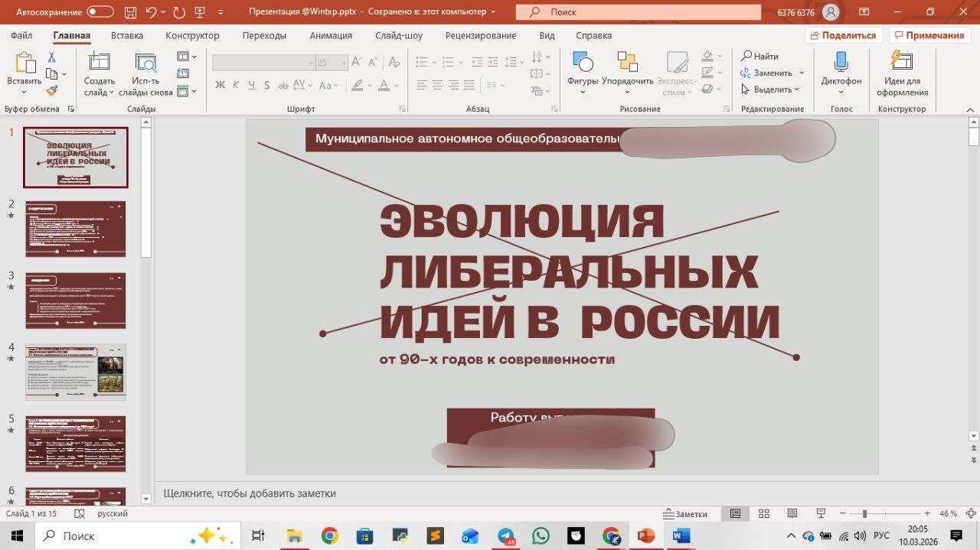Switch to Reading view icon in status bar
The width and height of the screenshot is (980, 550).
(792, 514)
